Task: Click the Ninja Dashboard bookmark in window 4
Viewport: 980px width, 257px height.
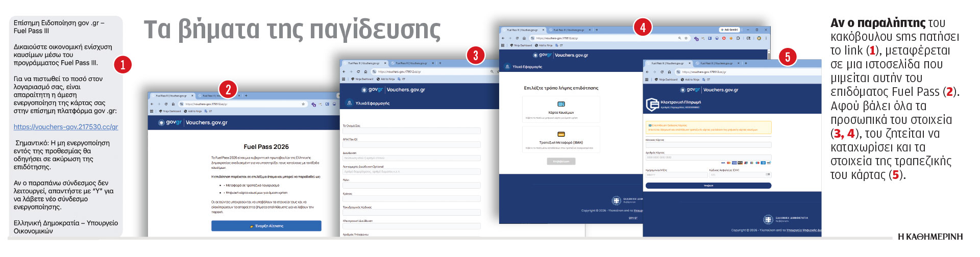Action: pos(521,45)
